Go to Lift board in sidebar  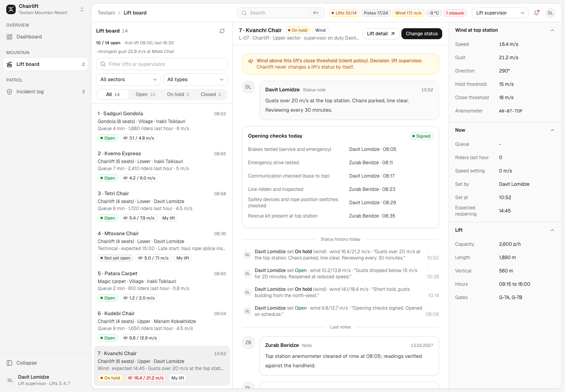tap(46, 64)
